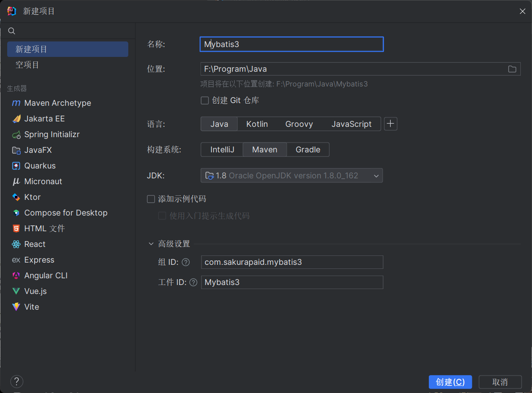Pick the Ktor generator icon
The image size is (532, 393).
[x=16, y=197]
